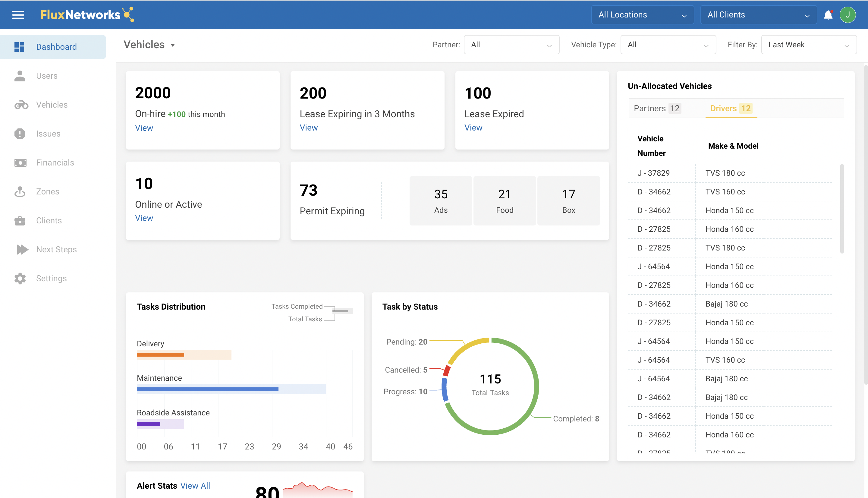
Task: Click the notification bell icon
Action: (828, 15)
